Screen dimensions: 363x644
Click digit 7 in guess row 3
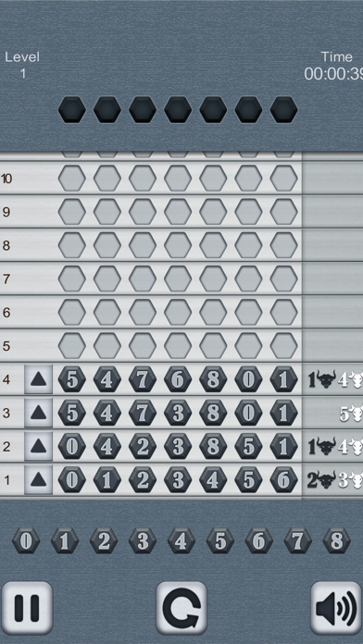click(143, 413)
